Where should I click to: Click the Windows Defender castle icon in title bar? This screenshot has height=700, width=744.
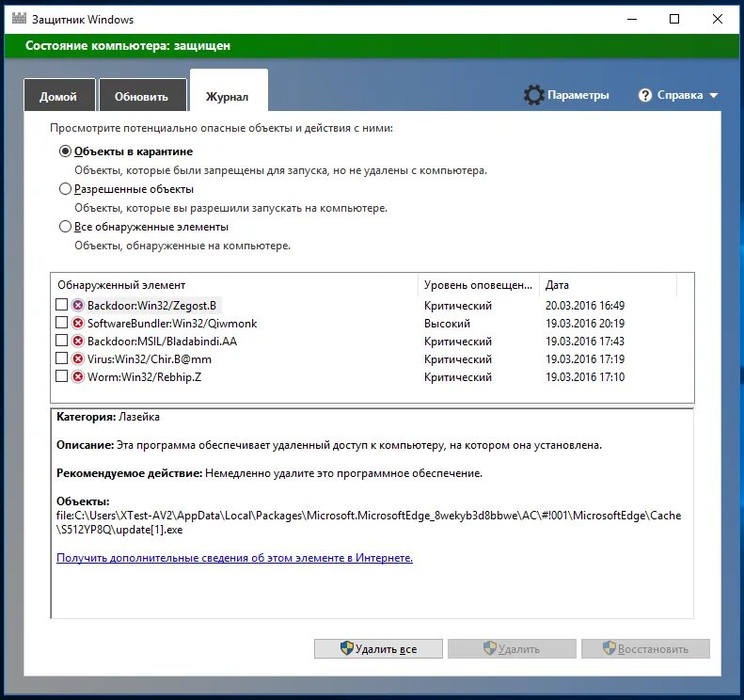click(x=19, y=19)
